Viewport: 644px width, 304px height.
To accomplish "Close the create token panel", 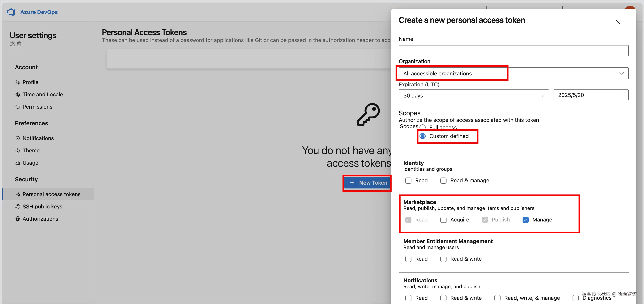I will pyautogui.click(x=618, y=22).
